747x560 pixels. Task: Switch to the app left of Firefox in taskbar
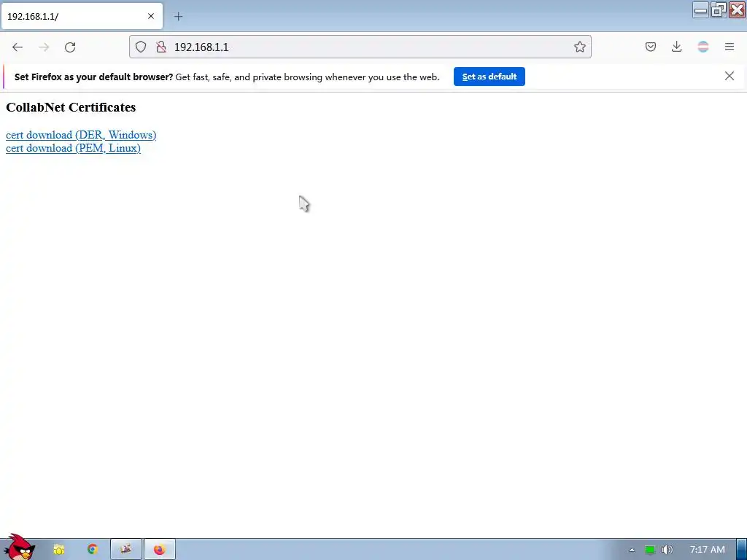click(125, 550)
